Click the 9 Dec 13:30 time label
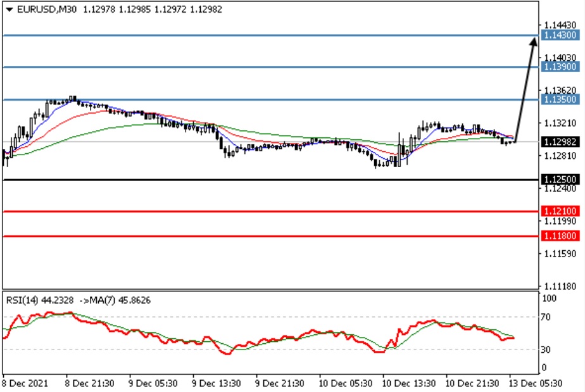 [216, 383]
